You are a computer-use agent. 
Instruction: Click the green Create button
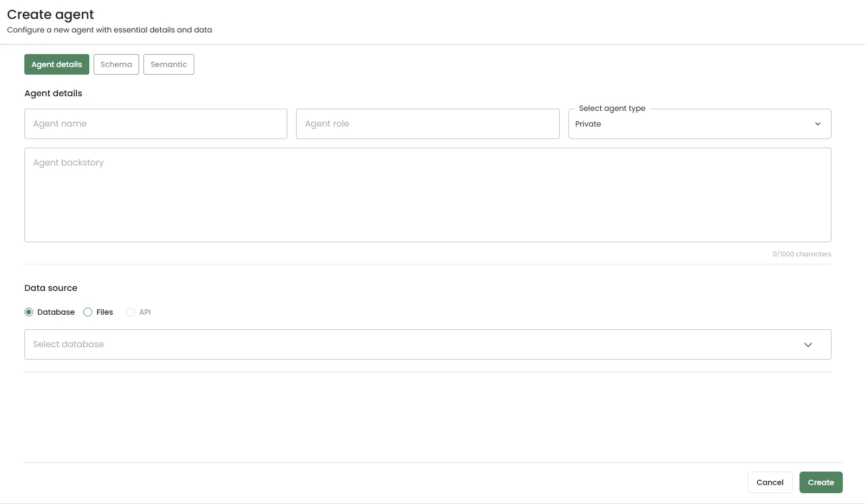pos(821,482)
